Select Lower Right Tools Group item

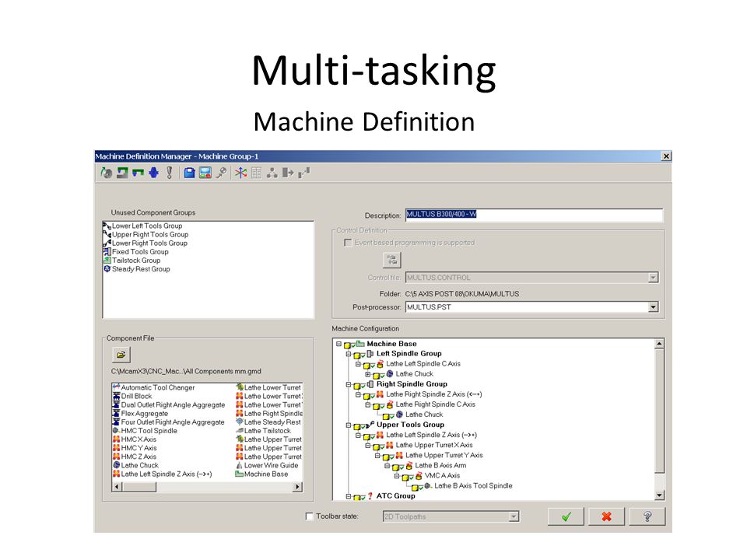[x=149, y=243]
